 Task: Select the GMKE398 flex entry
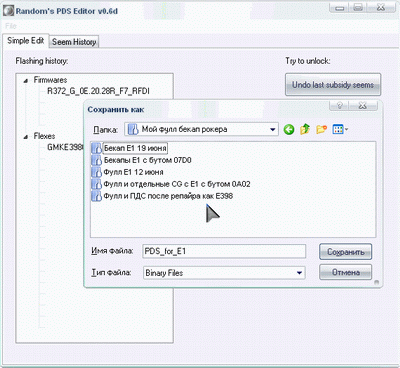tap(65, 147)
